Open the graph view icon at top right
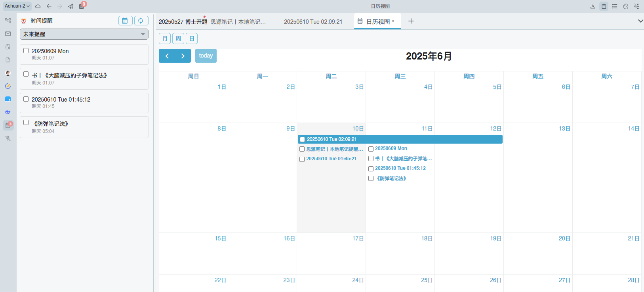 pos(636,6)
